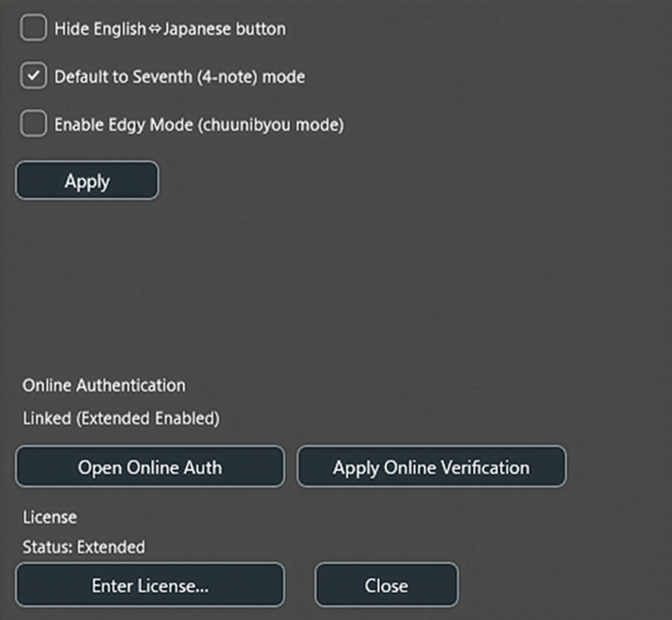The height and width of the screenshot is (620, 672).
Task: Click the License section label
Action: (x=48, y=518)
